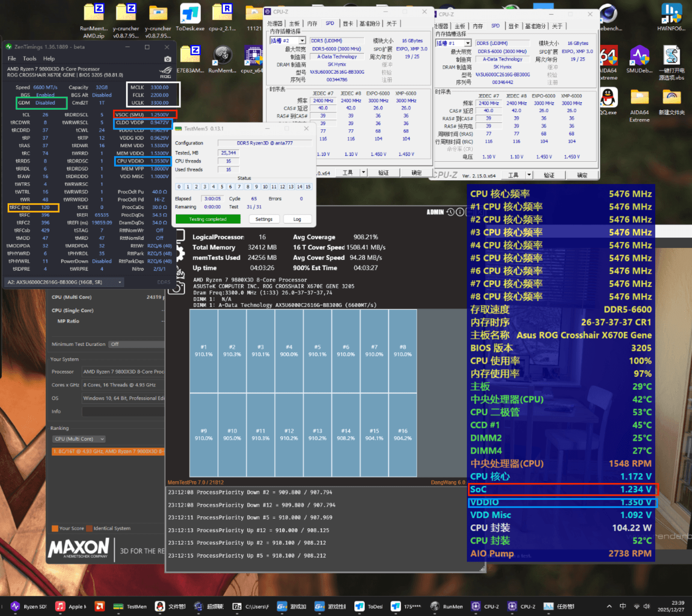
Task: Select SPD tab in right CPU-Z window
Action: [495, 26]
